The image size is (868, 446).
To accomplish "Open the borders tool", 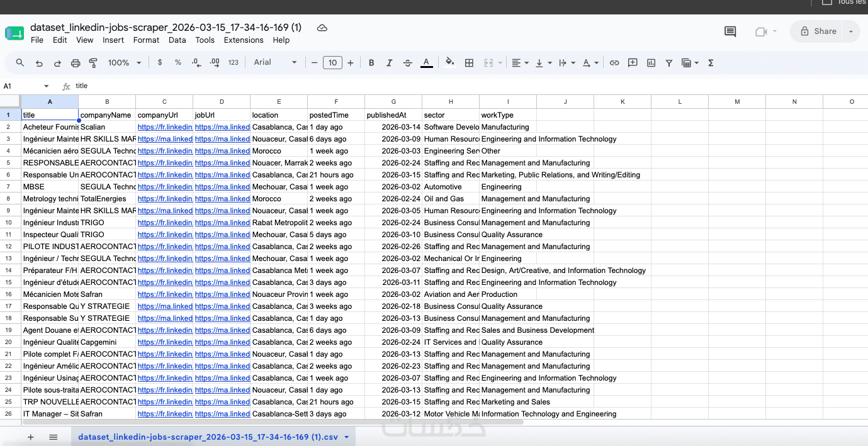I will 469,63.
